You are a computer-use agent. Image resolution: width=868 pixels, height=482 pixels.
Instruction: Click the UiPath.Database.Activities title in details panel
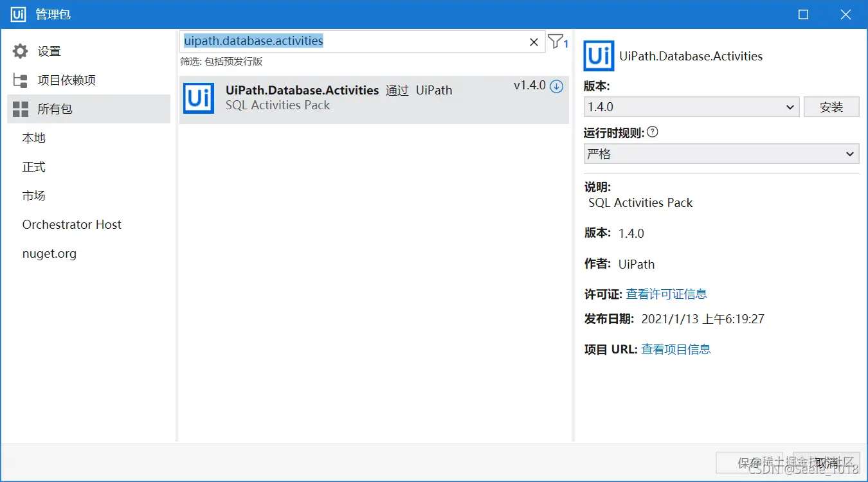click(x=691, y=57)
